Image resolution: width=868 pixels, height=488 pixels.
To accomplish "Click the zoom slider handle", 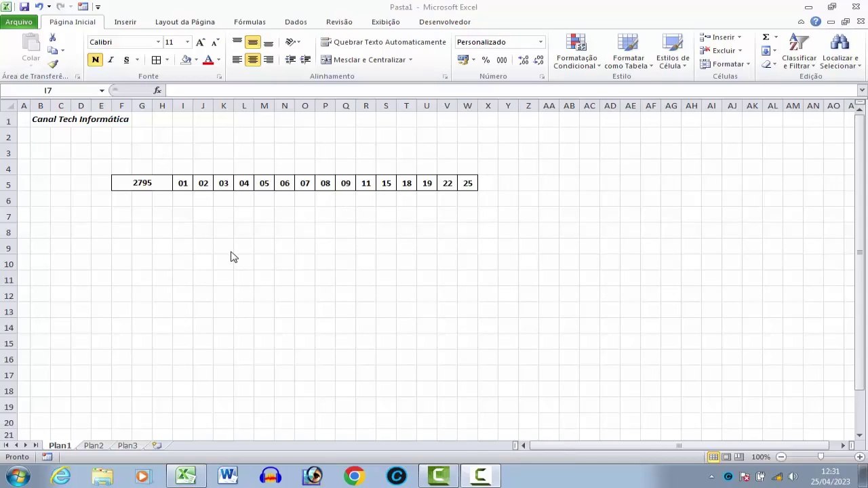I will [821, 457].
